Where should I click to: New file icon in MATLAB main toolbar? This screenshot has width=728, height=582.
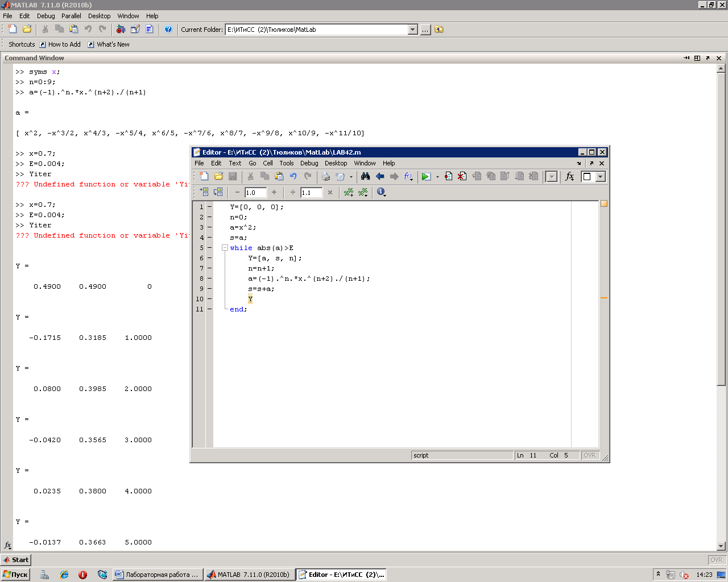(x=13, y=29)
